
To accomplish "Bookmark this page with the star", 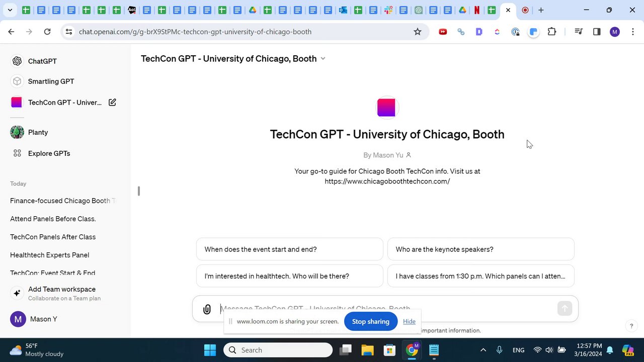I will pos(418,32).
